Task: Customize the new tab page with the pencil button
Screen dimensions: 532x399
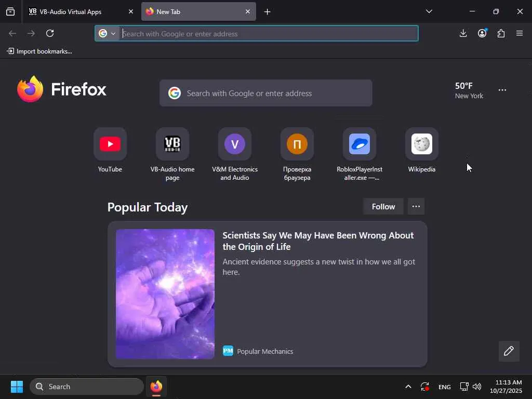Action: click(509, 351)
